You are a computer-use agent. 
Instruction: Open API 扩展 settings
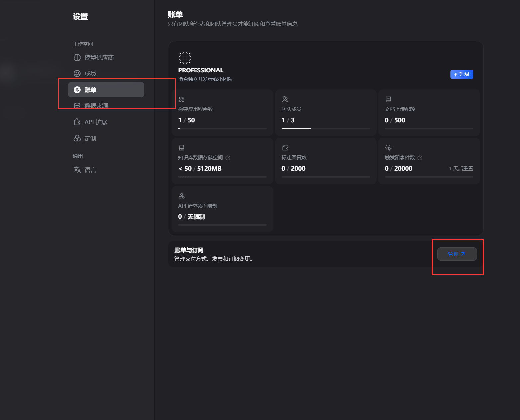tap(106, 122)
